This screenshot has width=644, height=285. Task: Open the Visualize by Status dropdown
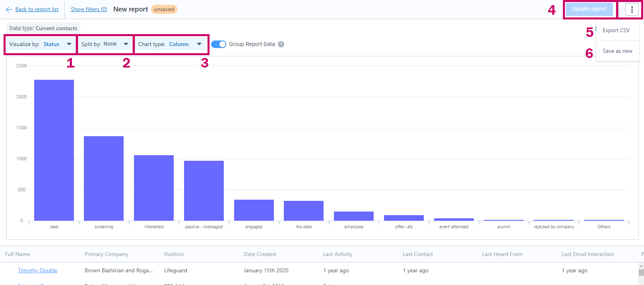(41, 44)
